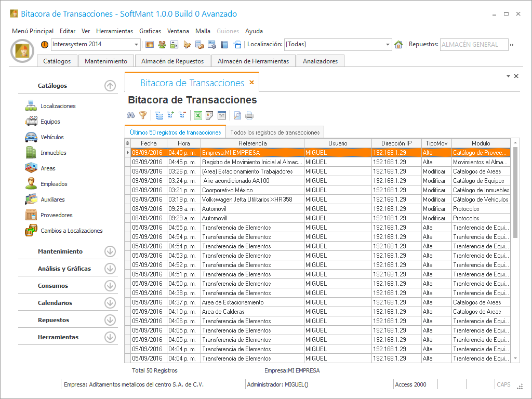The image size is (532, 399).
Task: Click the home icon beside Localización
Action: (398, 45)
